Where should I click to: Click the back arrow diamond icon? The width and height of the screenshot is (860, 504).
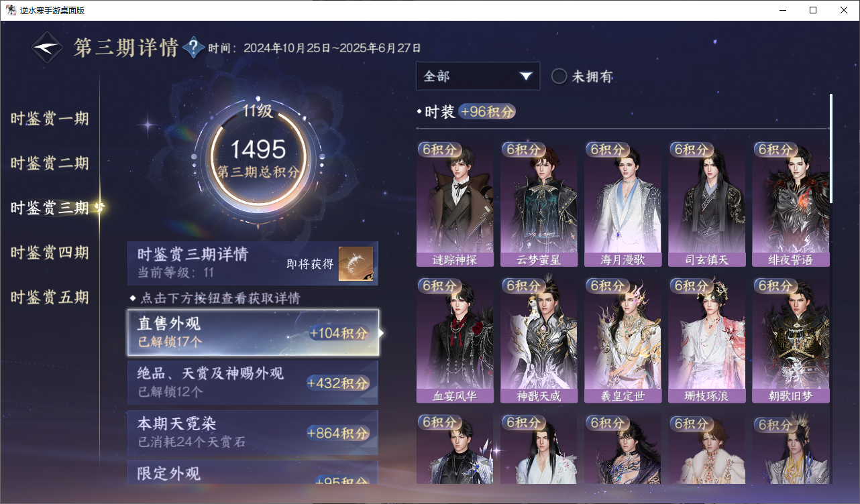click(48, 48)
